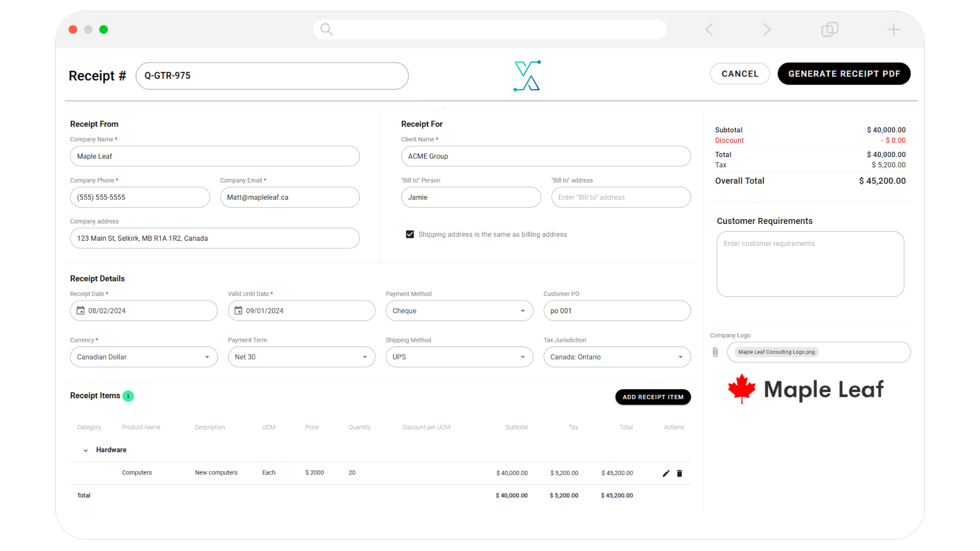Click the browser search magnifier icon
This screenshot has width=980, height=551.
(x=327, y=30)
